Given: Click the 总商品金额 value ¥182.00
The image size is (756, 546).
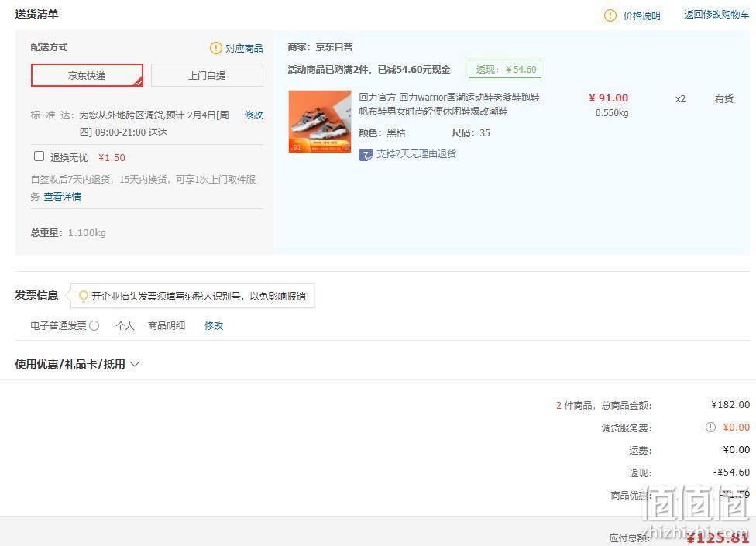Looking at the screenshot, I should click(x=730, y=405).
